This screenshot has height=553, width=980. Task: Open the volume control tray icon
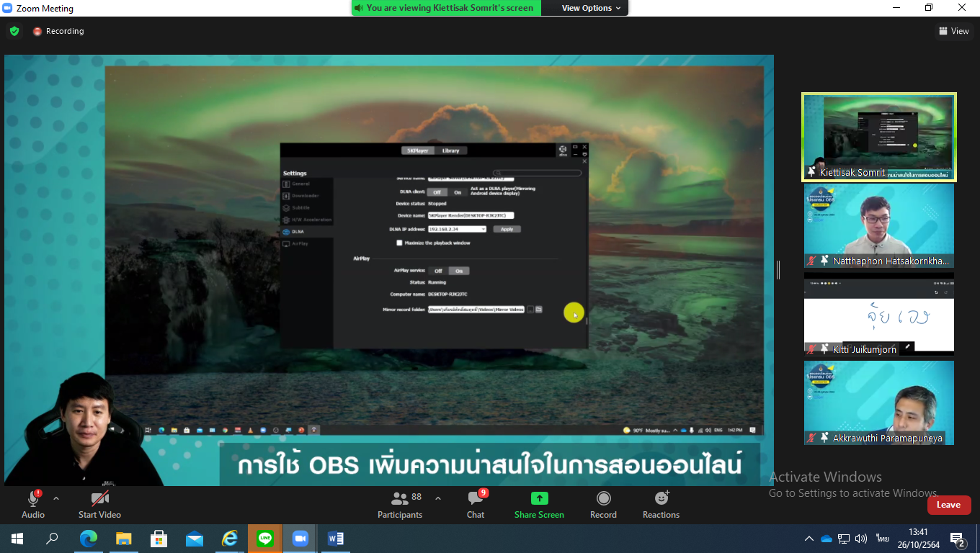pyautogui.click(x=860, y=539)
